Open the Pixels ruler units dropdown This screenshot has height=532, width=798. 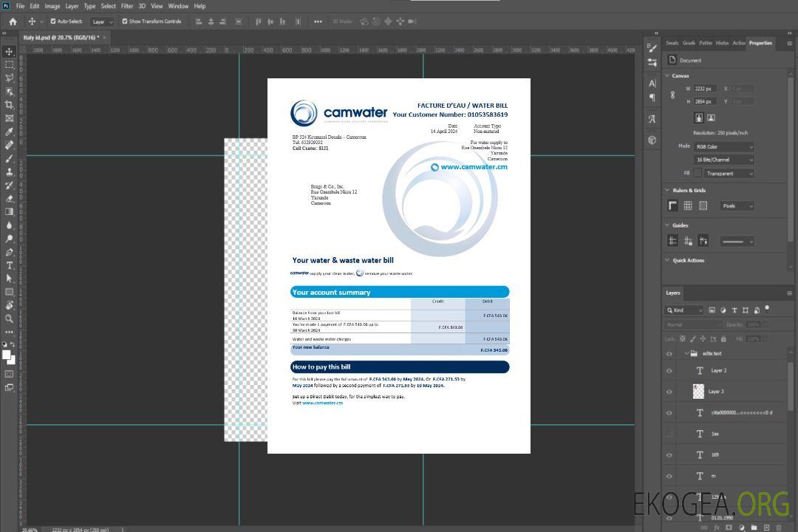pos(737,206)
